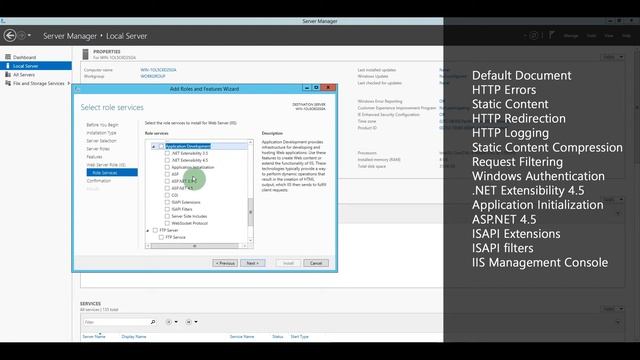The width and height of the screenshot is (640, 360).
Task: Click the Cancel button in the wizard
Action: (316, 263)
